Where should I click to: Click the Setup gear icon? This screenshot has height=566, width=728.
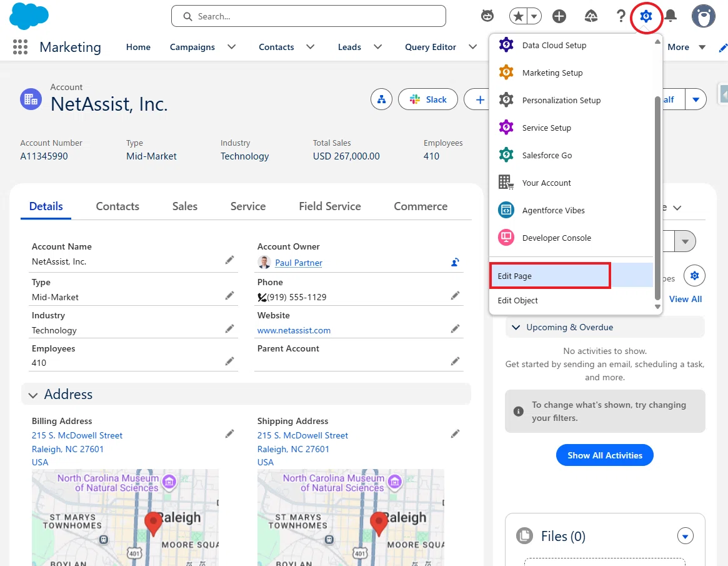(x=646, y=17)
